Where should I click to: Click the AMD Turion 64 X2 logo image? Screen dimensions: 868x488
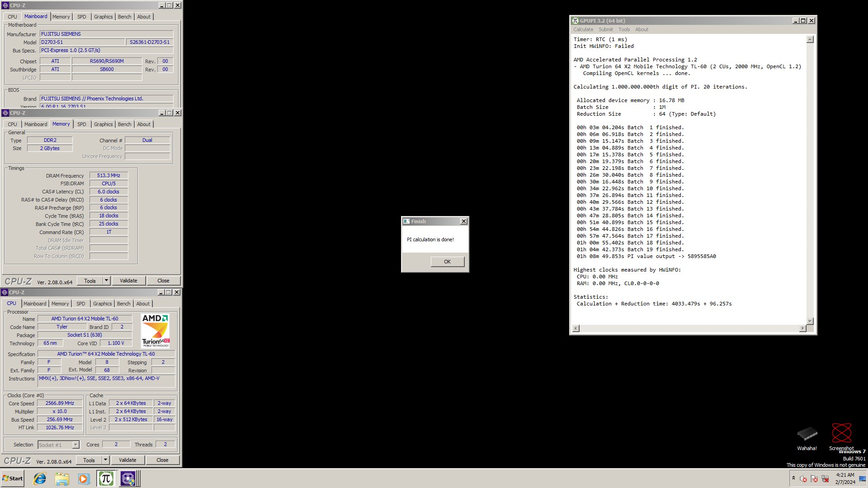point(156,331)
